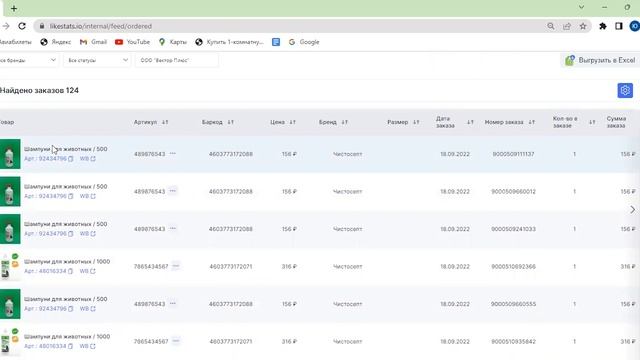The width and height of the screenshot is (640, 360).
Task: Open the Google Docs bookmark icon
Action: [x=276, y=42]
